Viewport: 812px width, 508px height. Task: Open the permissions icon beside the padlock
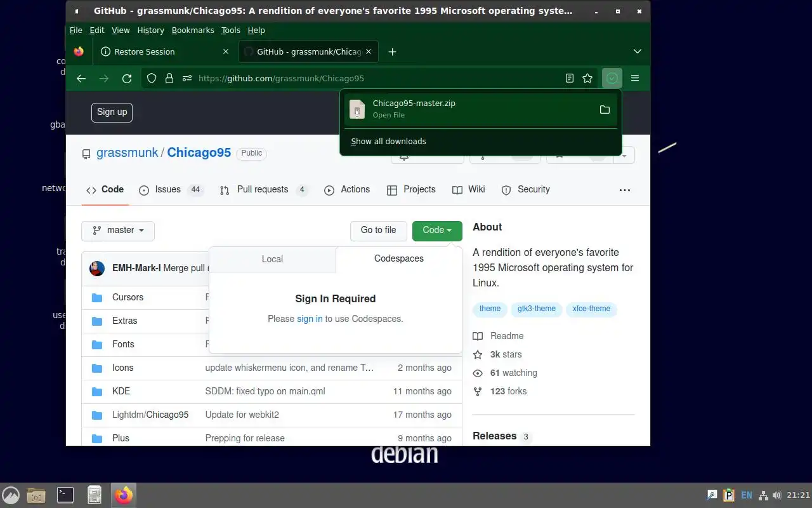pyautogui.click(x=187, y=78)
